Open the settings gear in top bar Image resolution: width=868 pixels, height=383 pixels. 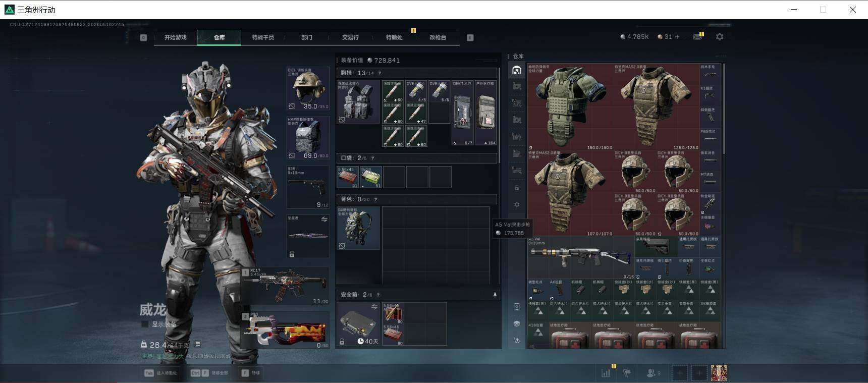pyautogui.click(x=720, y=37)
